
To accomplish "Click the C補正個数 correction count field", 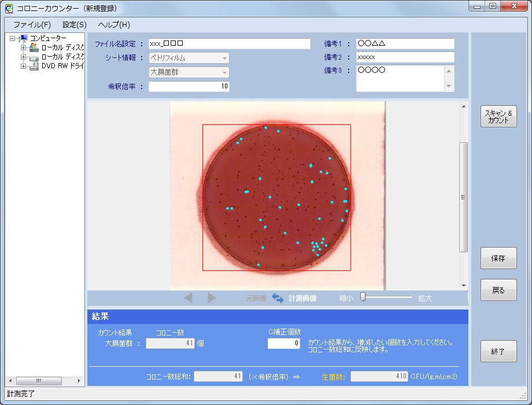I will [x=284, y=343].
